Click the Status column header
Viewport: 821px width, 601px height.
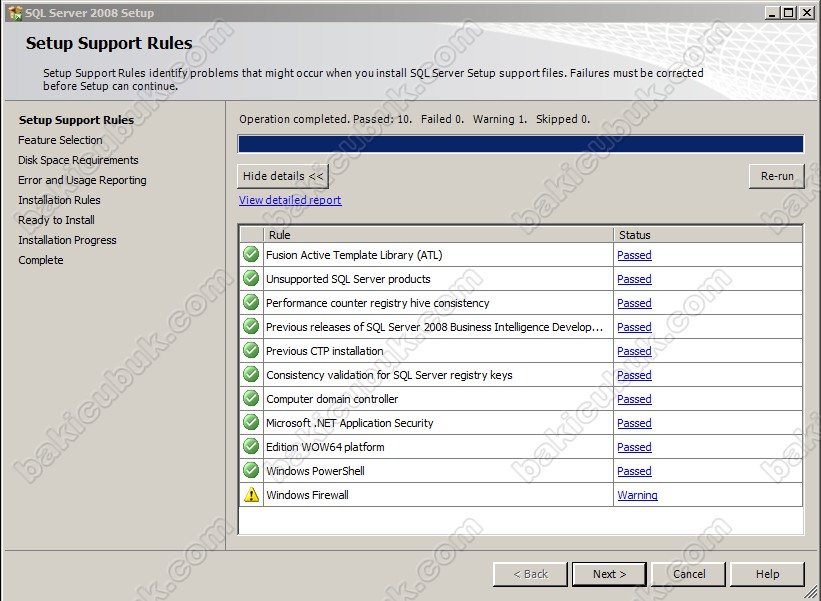tap(708, 235)
